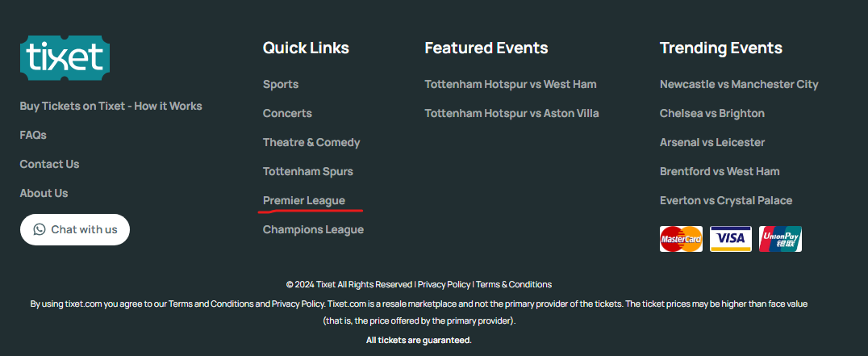Click the WhatsApp icon in chat button
The image size is (868, 356).
tap(40, 229)
